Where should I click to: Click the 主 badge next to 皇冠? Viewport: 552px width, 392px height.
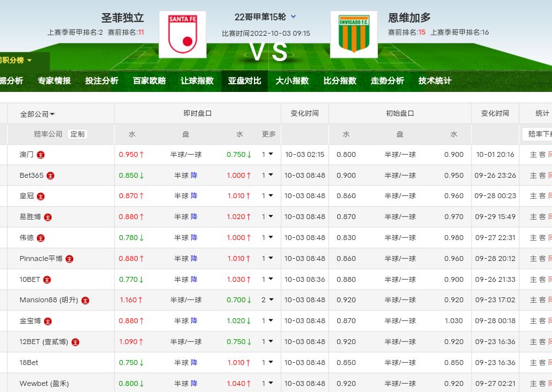click(x=41, y=197)
